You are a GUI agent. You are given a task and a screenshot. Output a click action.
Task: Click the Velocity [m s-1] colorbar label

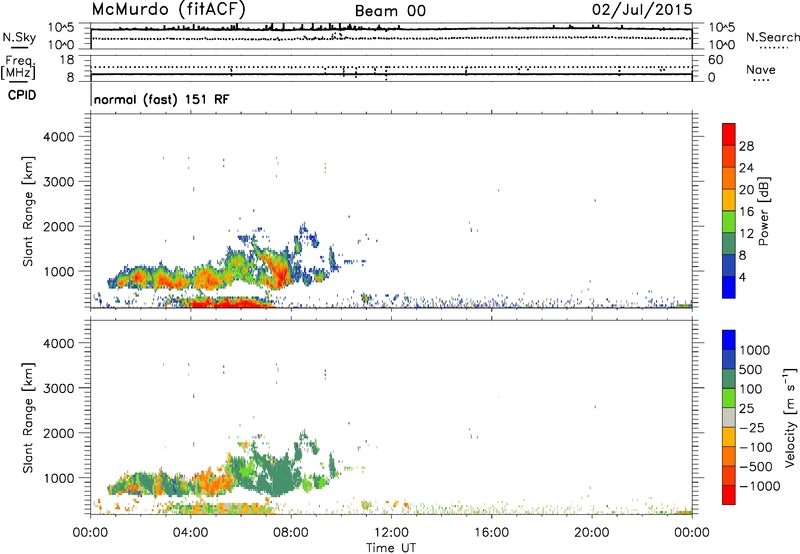790,417
